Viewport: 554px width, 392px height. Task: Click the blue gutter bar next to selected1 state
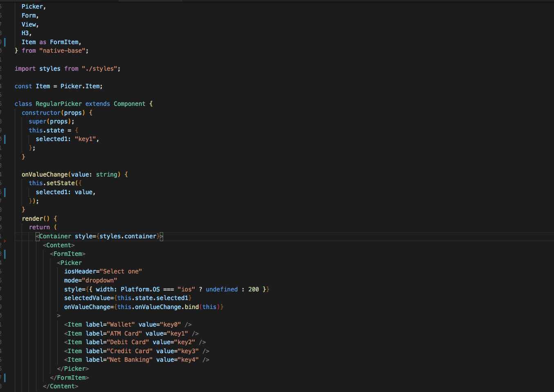(x=4, y=139)
